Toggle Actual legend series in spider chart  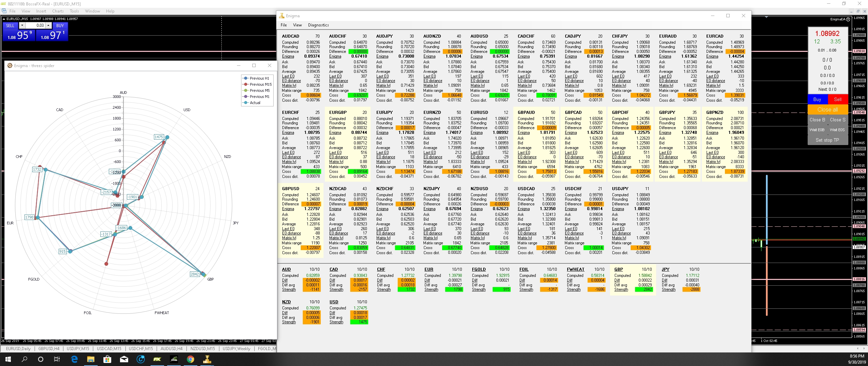coord(252,103)
